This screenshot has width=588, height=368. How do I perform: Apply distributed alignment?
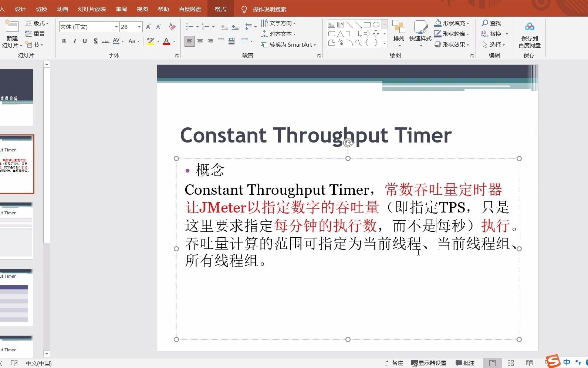tap(231, 41)
